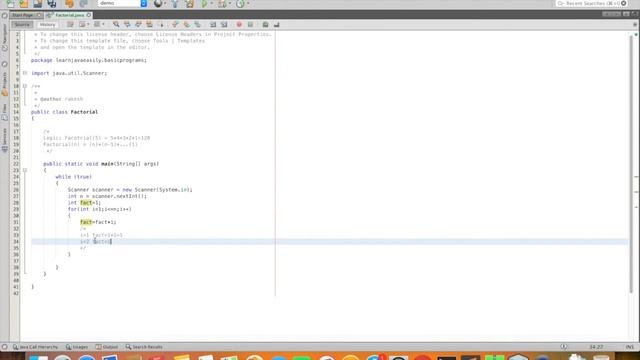Click the New Project toolbar icon

[24, 3]
